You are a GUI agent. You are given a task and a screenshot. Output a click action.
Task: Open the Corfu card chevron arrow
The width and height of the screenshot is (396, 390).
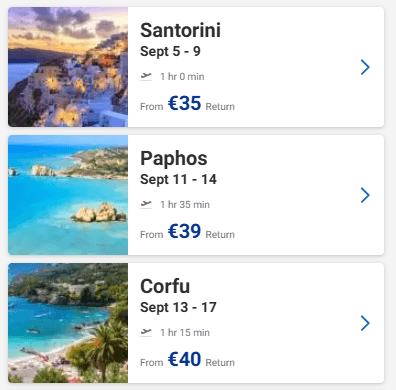tap(365, 323)
